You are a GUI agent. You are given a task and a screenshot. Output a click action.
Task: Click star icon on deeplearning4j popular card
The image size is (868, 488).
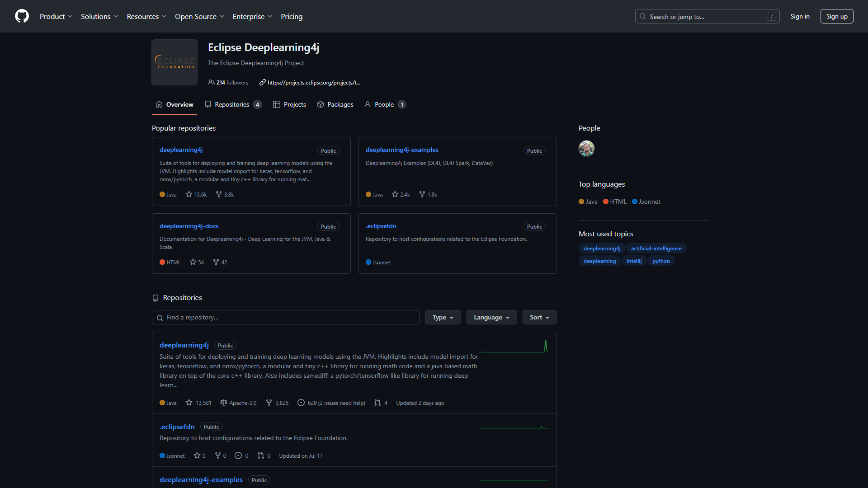[189, 194]
